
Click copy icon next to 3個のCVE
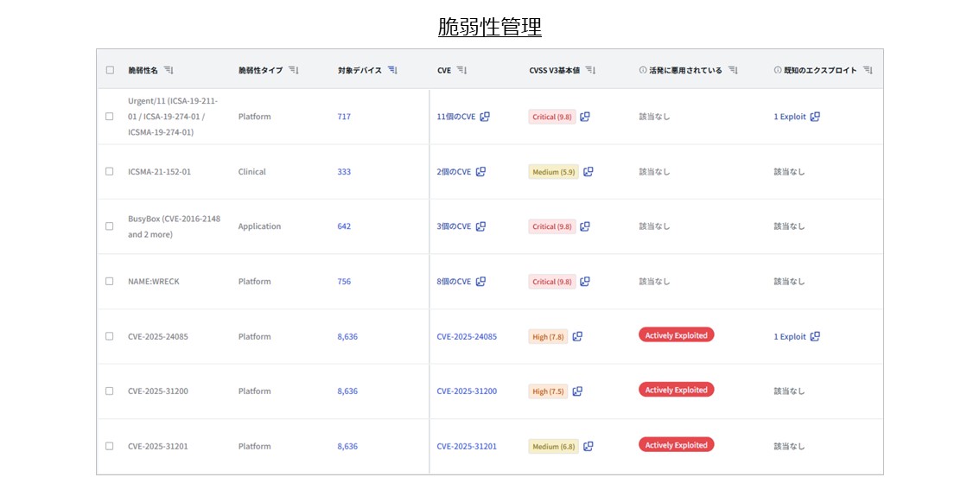481,226
